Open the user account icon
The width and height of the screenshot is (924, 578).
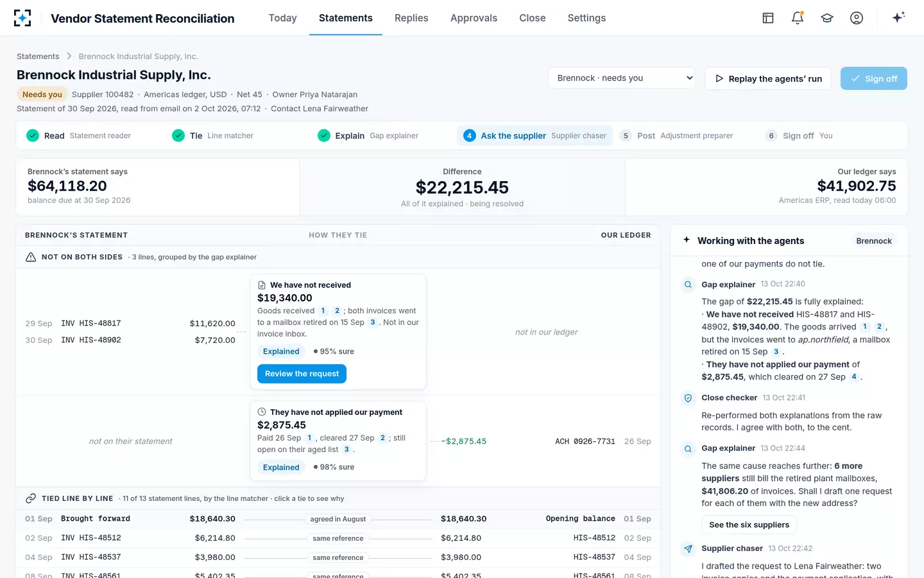[857, 18]
